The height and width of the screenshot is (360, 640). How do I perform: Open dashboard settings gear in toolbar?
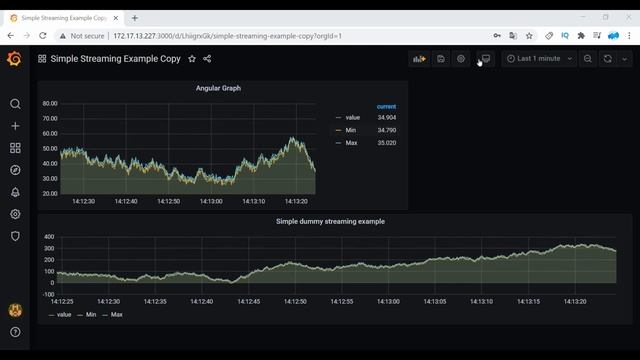pos(461,59)
